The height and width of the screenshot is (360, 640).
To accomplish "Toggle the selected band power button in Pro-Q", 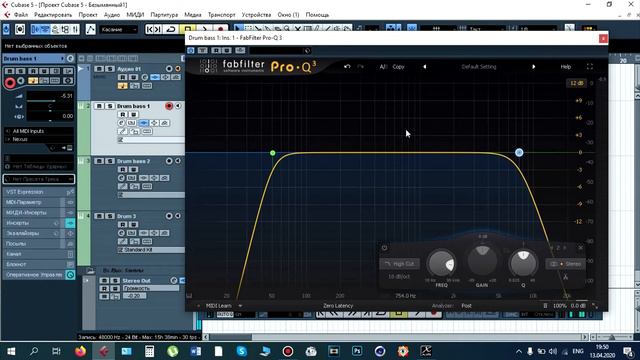I will (384, 248).
